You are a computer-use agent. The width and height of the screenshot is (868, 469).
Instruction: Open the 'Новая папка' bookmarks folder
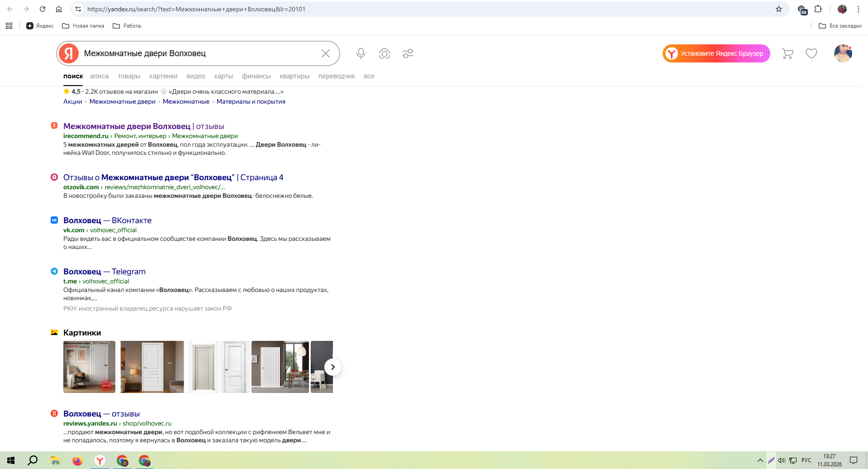pyautogui.click(x=83, y=26)
